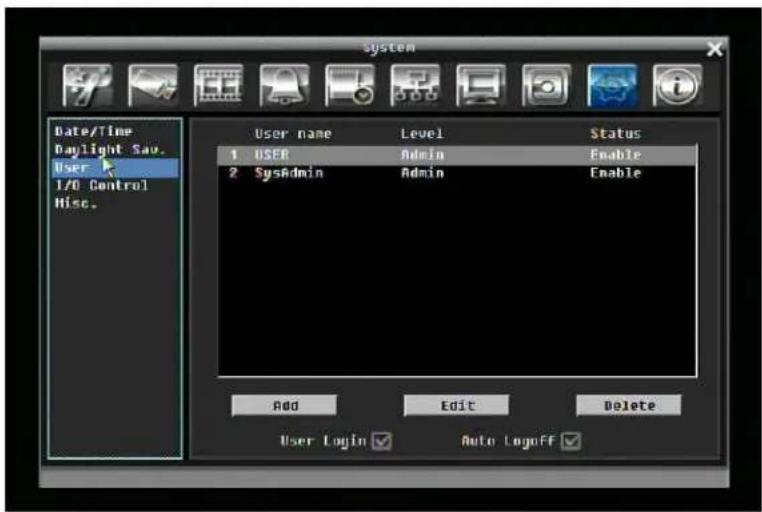
Task: Open the monitor display settings icon
Action: [x=481, y=85]
